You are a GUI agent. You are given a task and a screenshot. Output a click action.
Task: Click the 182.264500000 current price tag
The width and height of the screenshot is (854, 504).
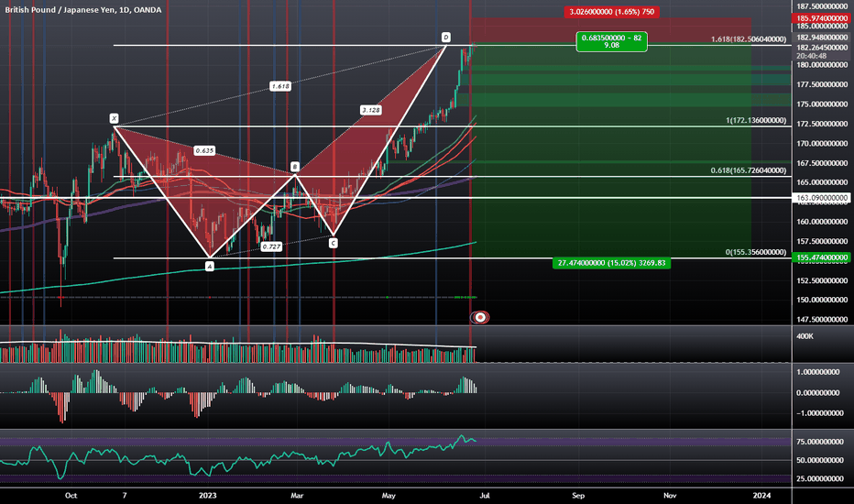pos(822,48)
